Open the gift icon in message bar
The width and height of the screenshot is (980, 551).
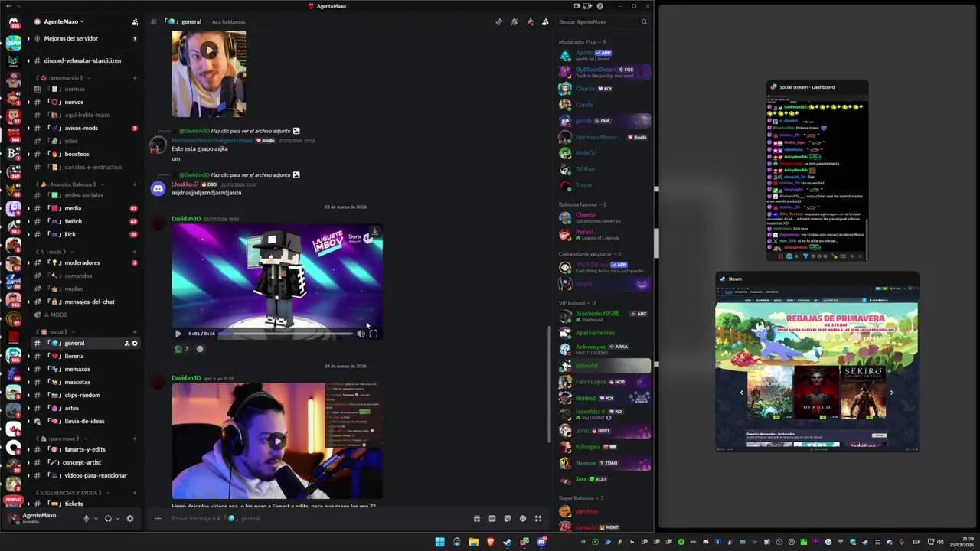[x=476, y=518]
